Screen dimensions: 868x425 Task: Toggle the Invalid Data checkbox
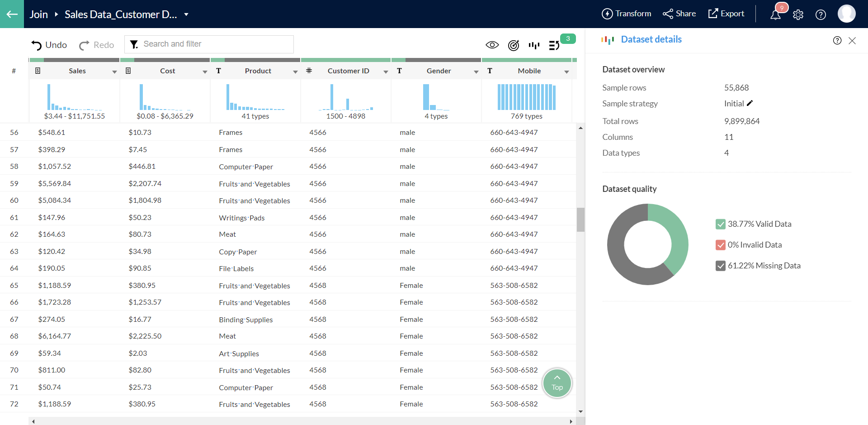pyautogui.click(x=721, y=245)
